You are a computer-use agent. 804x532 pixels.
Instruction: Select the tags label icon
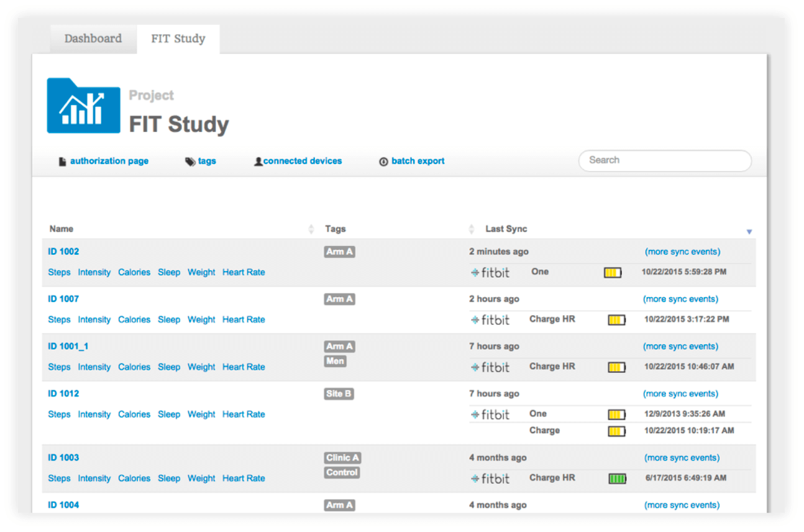click(x=190, y=161)
